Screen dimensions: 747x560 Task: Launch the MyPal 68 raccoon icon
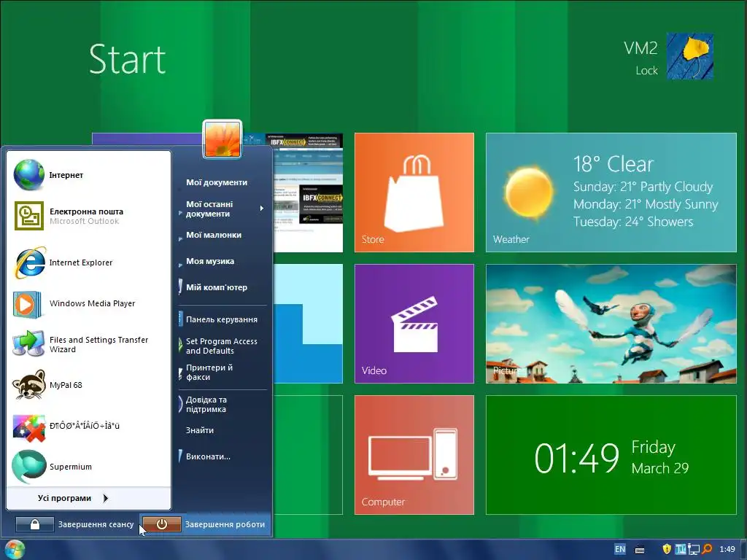coord(28,385)
